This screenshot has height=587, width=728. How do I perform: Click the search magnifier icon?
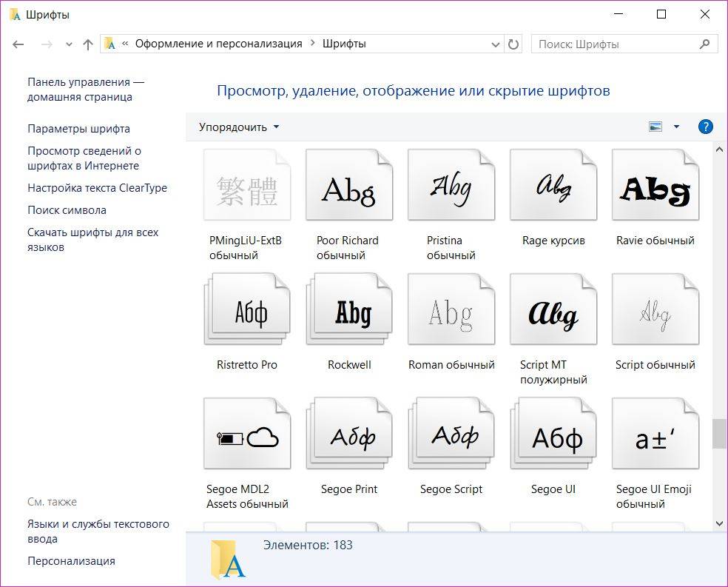click(705, 44)
